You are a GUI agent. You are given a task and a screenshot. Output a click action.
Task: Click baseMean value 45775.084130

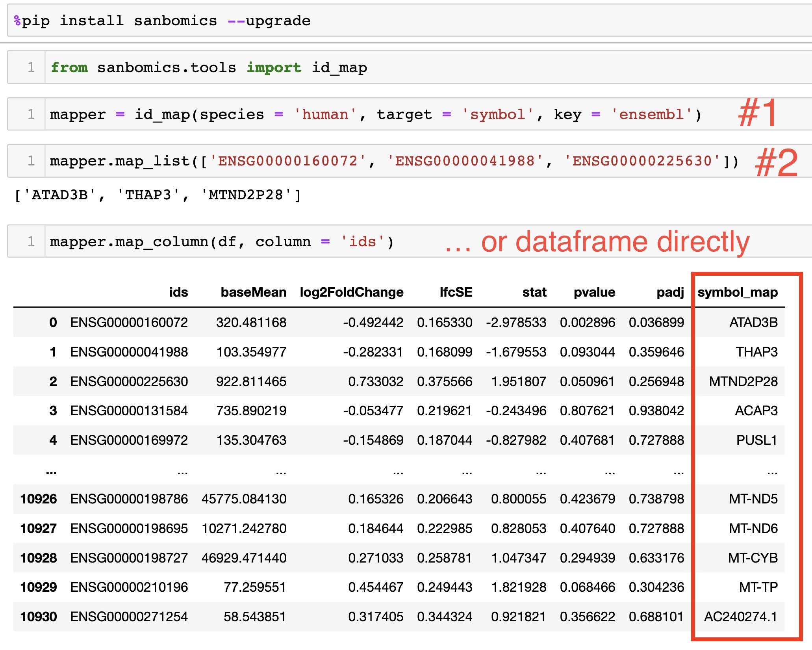click(244, 499)
